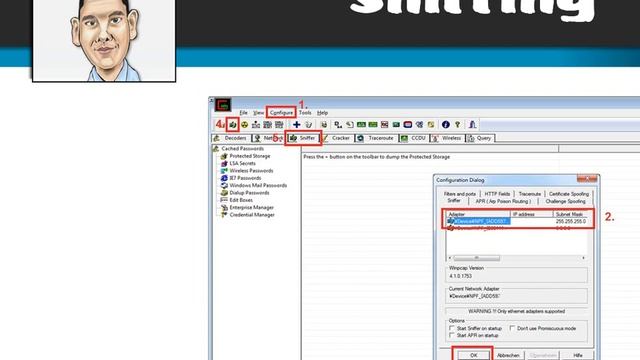Click the IE7 Passwords Internet Explorer icon
Screen dimensions: 640x360
(x=224, y=178)
